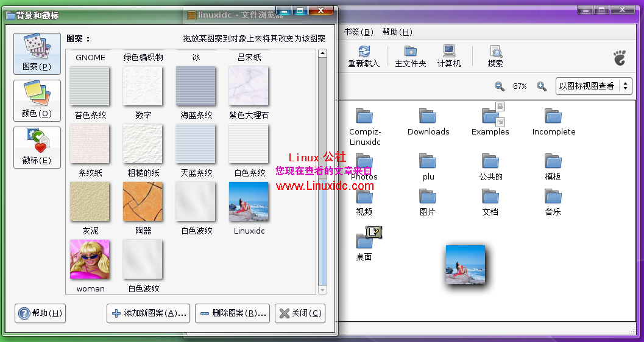Viewport: 644px width, 342px height.
Task: Select the 文档 folder
Action: pyautogui.click(x=490, y=197)
